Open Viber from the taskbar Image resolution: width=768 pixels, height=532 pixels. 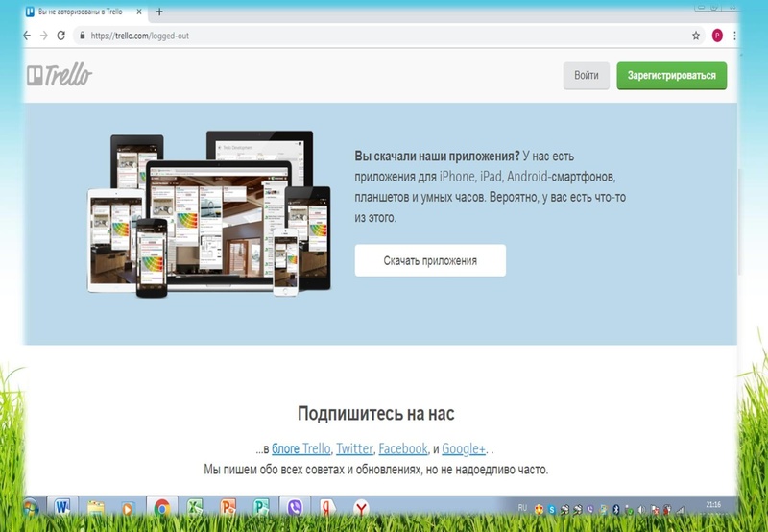click(x=294, y=506)
